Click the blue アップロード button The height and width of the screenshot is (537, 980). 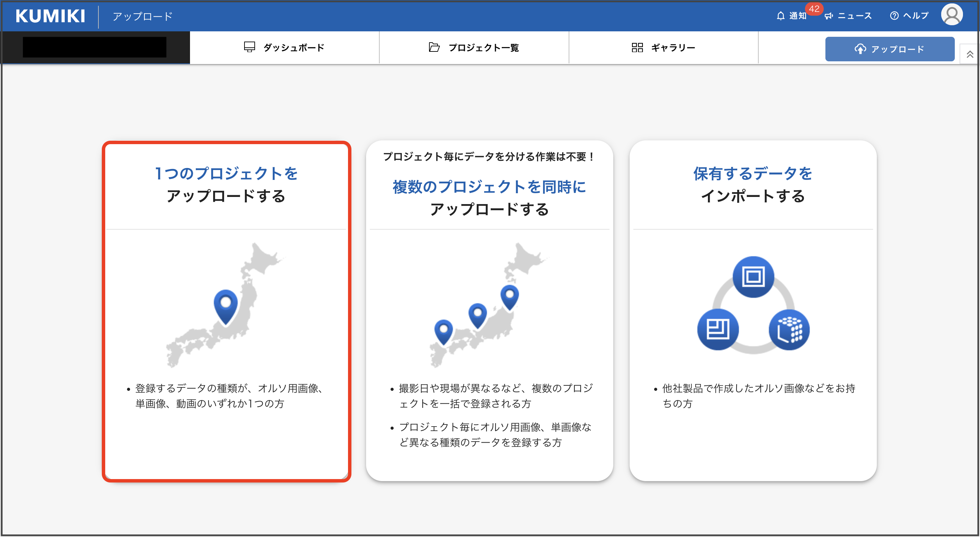pos(889,49)
